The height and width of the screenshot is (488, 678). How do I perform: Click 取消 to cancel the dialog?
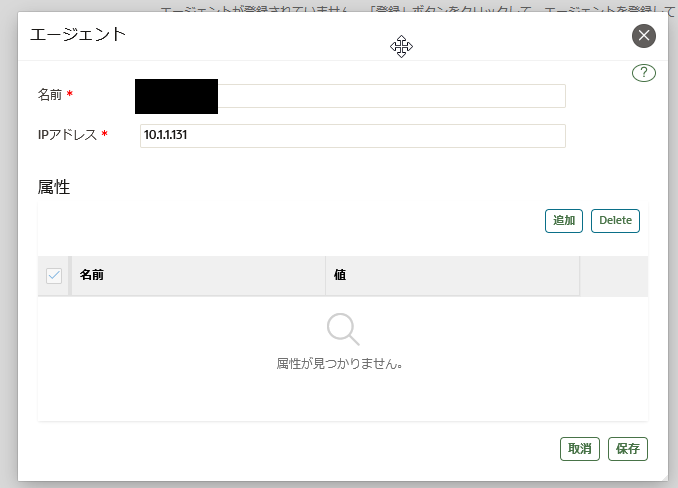[579, 449]
